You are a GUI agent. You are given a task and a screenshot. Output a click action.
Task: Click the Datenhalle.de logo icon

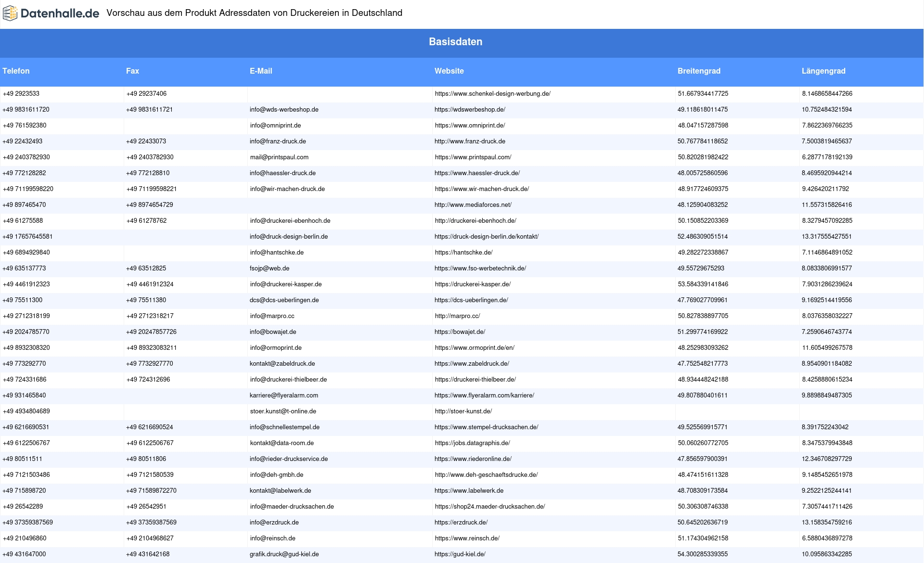10,13
